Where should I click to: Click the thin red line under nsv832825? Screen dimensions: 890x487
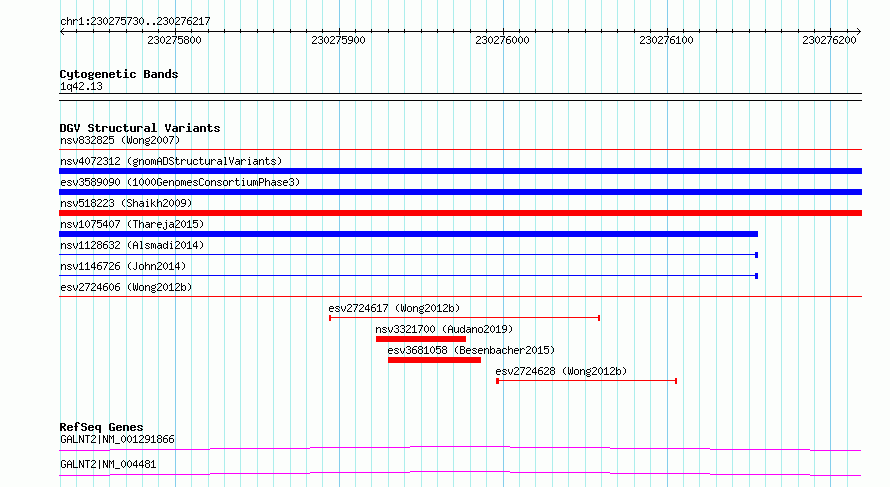[460, 150]
